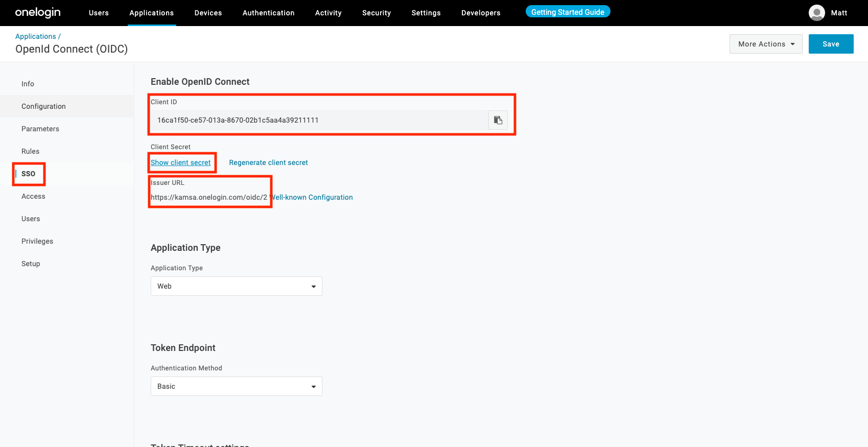Select the SSO sidebar tab

click(x=67, y=174)
